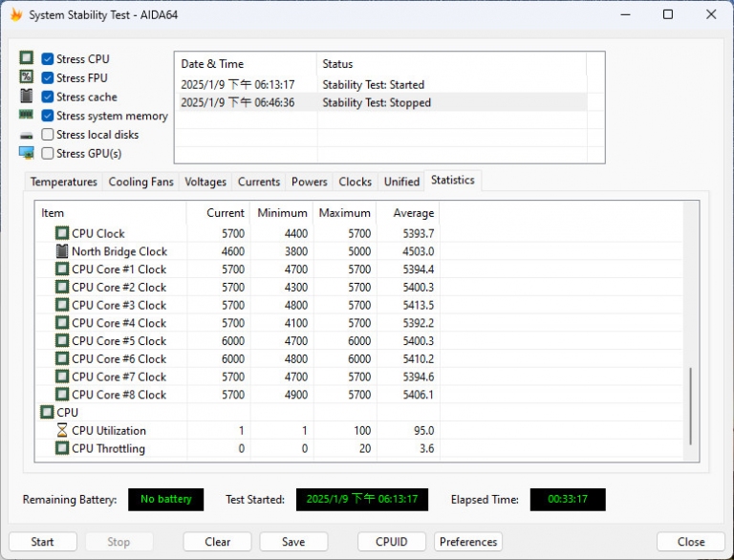Switch to the Currents tab
This screenshot has height=560, width=734.
258,182
